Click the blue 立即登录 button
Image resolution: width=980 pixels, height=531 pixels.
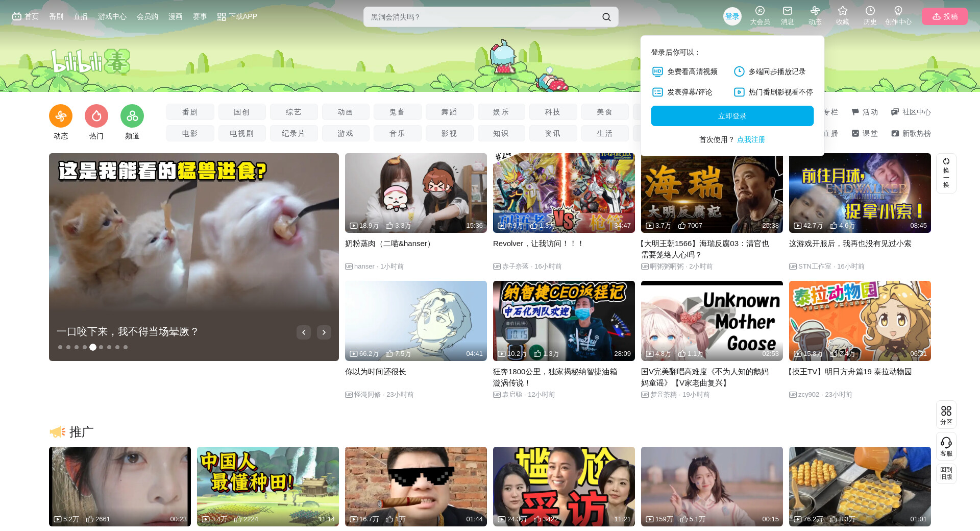pos(732,116)
